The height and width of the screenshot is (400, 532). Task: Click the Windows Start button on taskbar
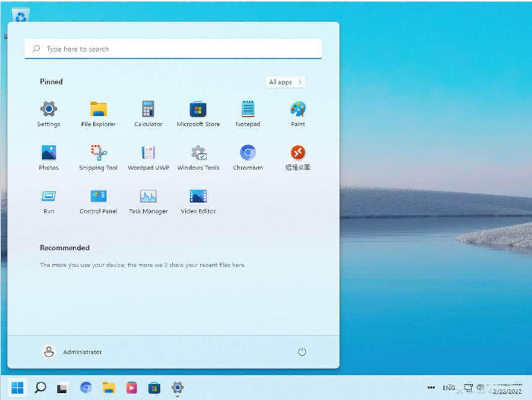click(x=17, y=387)
